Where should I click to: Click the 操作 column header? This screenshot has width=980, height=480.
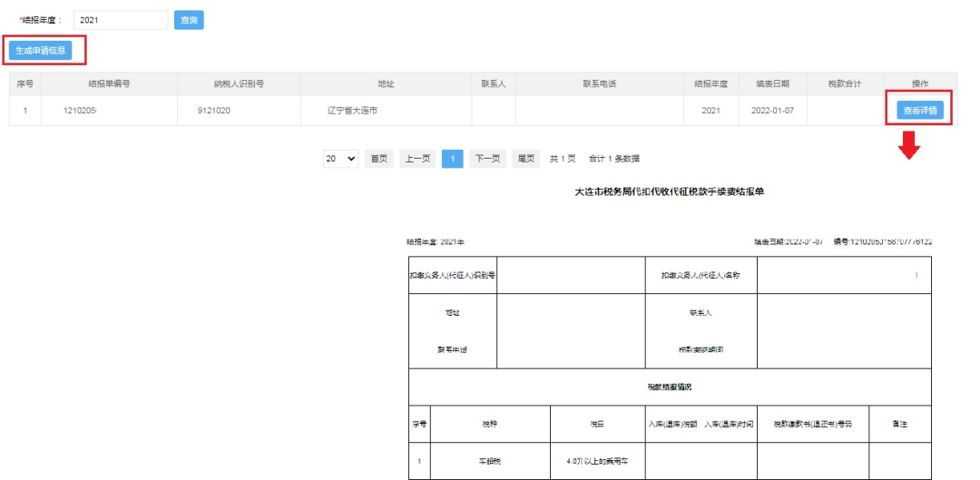pyautogui.click(x=920, y=83)
